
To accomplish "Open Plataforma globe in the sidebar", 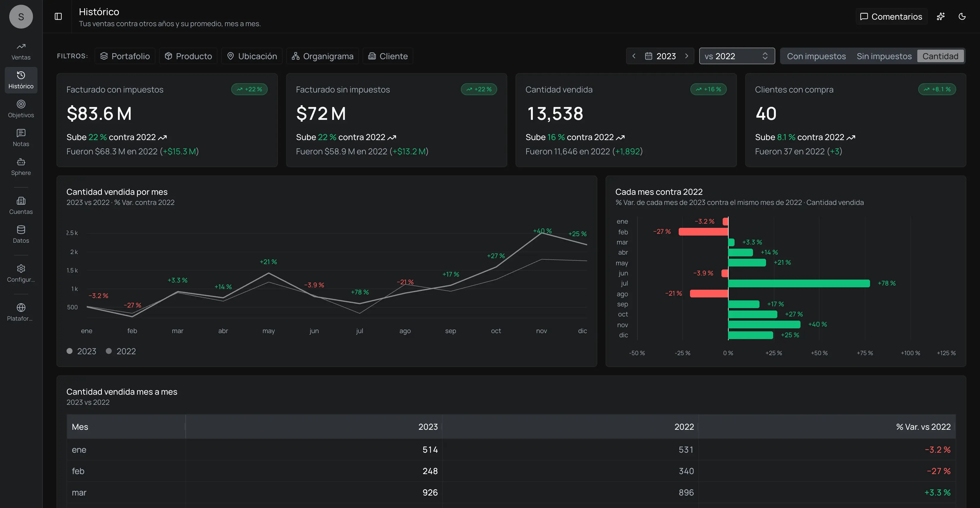I will click(21, 312).
